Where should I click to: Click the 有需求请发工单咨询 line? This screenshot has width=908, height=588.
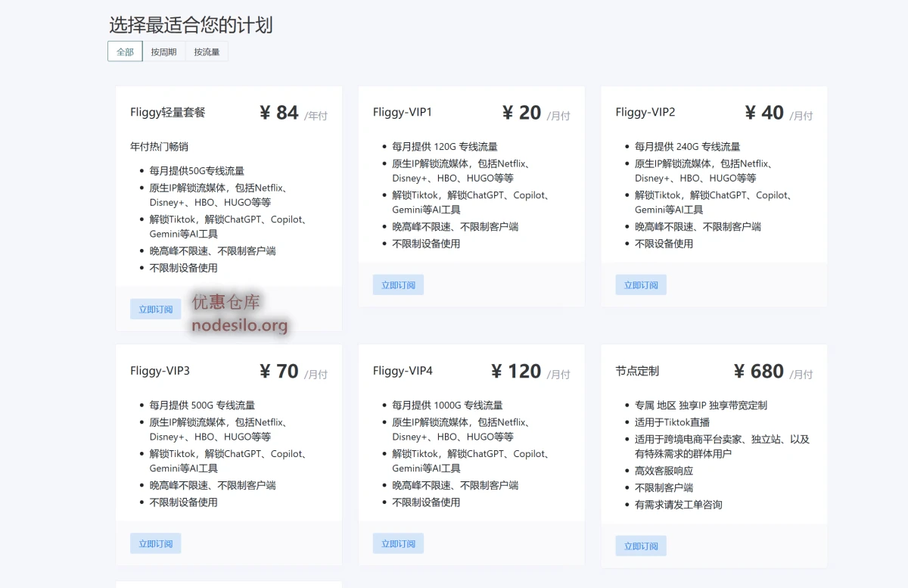pos(679,505)
